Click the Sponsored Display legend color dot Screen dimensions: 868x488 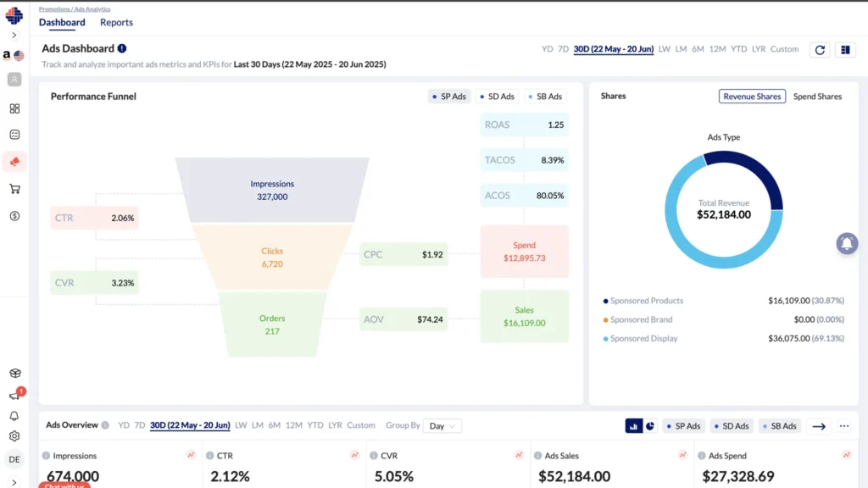tap(606, 339)
